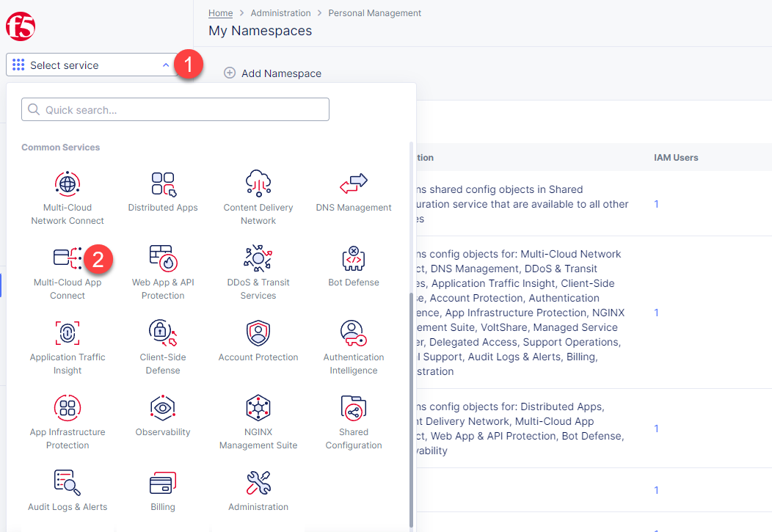The height and width of the screenshot is (532, 772).
Task: Click the F5 logo
Action: (21, 26)
